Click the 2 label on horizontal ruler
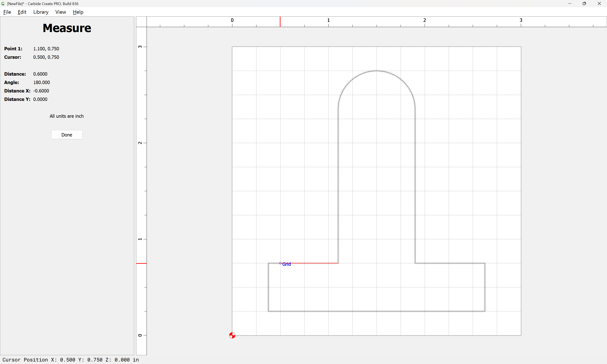This screenshot has height=364, width=607. coord(424,20)
